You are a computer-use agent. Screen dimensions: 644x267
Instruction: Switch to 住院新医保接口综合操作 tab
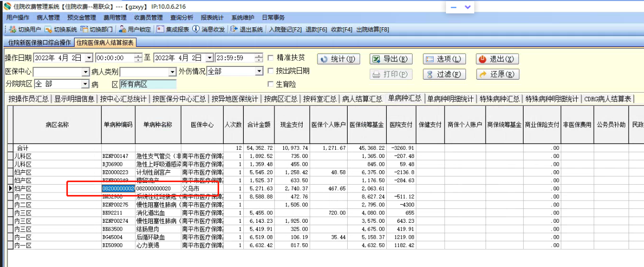coord(39,43)
